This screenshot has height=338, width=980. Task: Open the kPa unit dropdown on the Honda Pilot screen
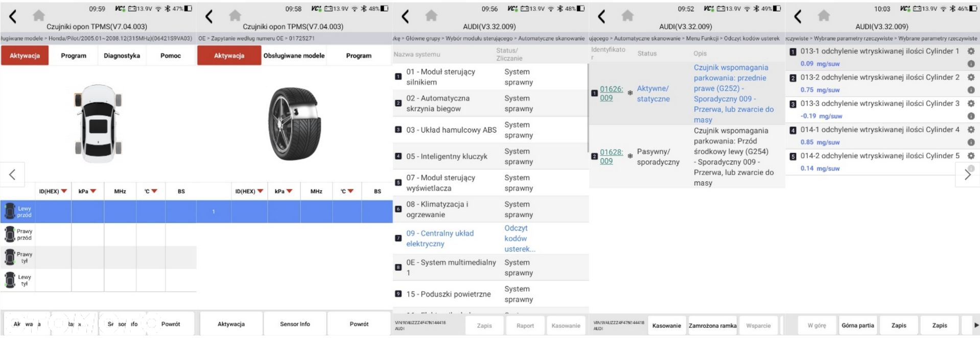pyautogui.click(x=93, y=191)
